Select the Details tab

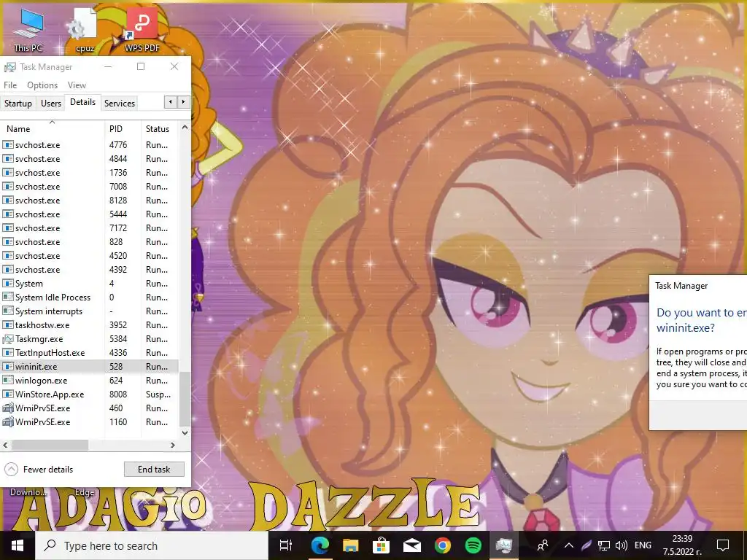coord(83,102)
